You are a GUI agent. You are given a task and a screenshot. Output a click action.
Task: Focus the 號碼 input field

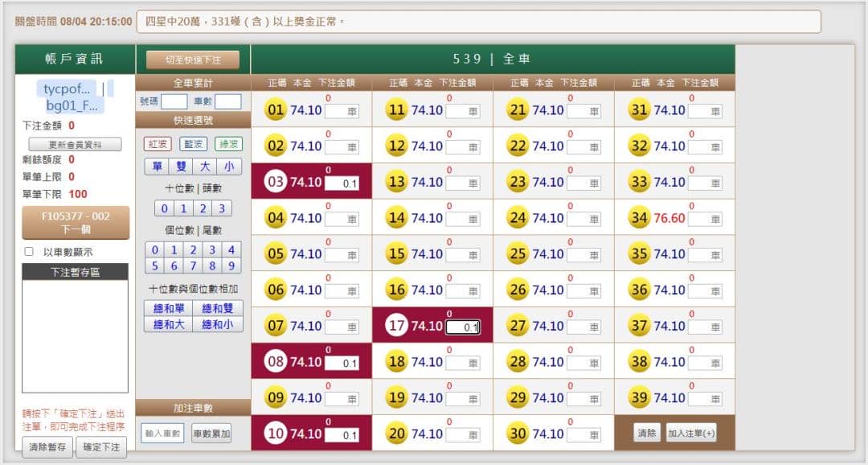pos(174,101)
